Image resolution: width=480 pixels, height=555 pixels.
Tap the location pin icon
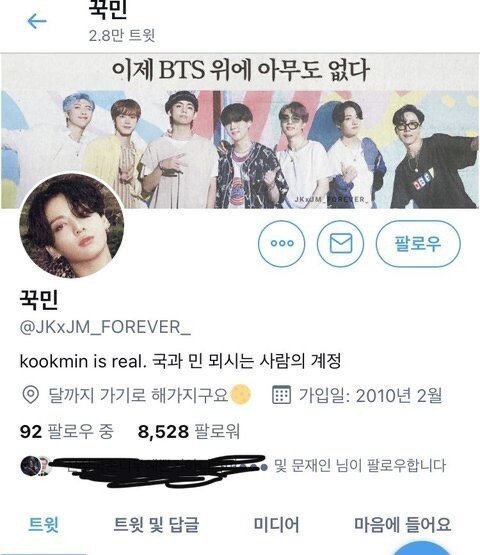(x=30, y=395)
